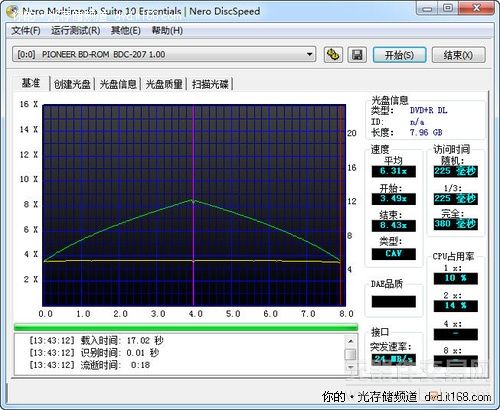Click the 开始(S) start button
The height and width of the screenshot is (410, 500).
point(399,55)
